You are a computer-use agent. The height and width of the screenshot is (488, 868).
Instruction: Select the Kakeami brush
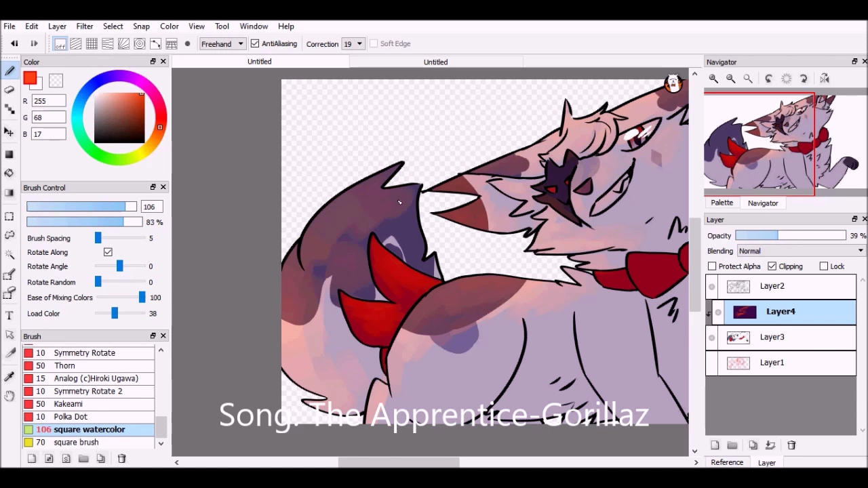pyautogui.click(x=89, y=404)
